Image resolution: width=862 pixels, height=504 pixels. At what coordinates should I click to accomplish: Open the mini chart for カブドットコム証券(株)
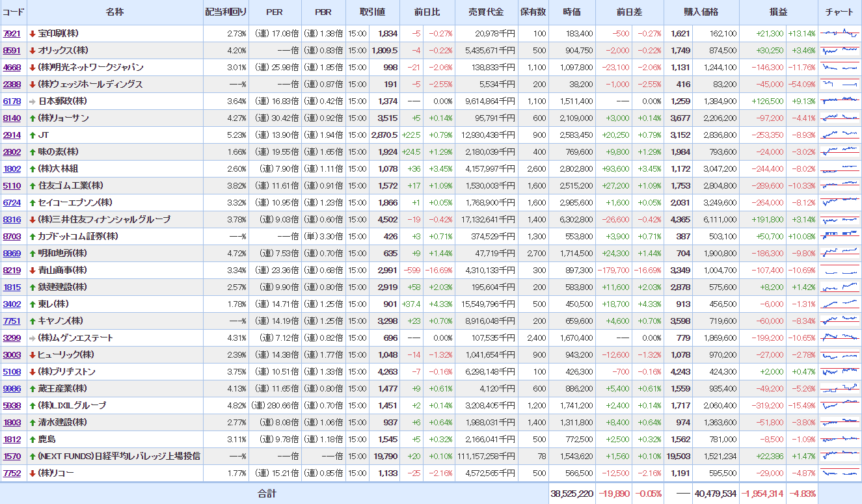(x=839, y=236)
